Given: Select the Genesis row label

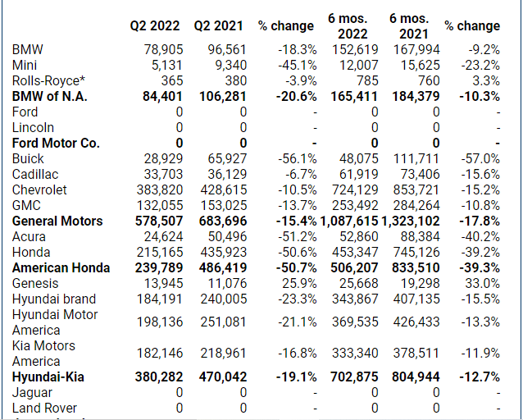Looking at the screenshot, I should 36,283.
